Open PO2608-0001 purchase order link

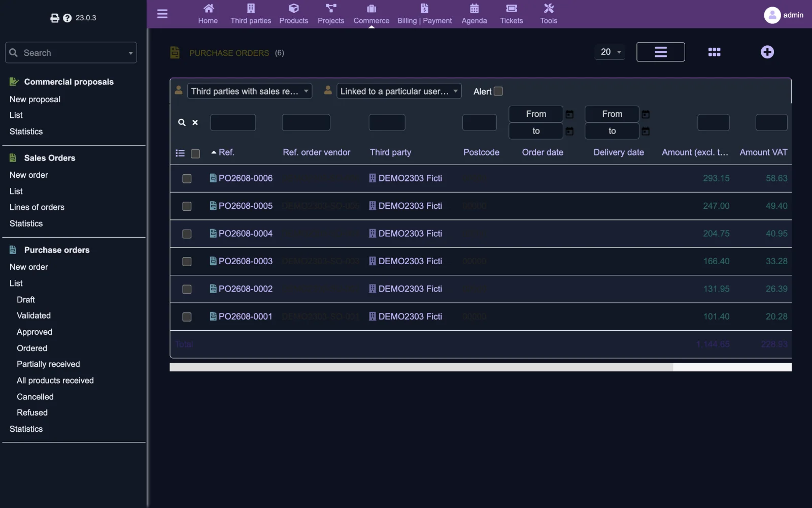coord(246,316)
